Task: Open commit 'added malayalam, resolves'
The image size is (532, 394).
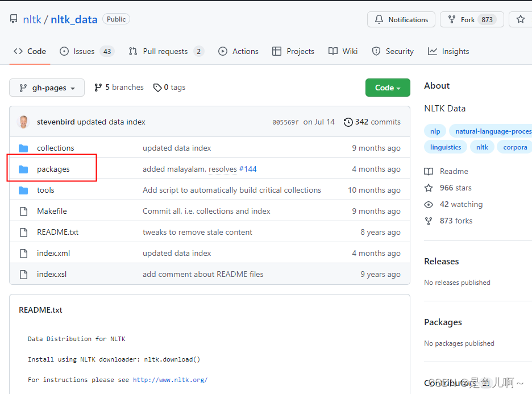Action: (190, 169)
